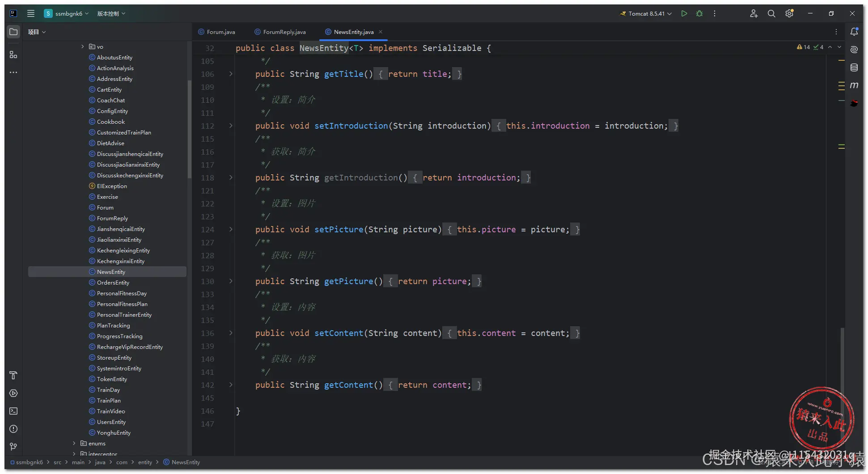Open the AI Assistant spiral icon
Viewport: 868px width, 474px height.
coord(854,50)
